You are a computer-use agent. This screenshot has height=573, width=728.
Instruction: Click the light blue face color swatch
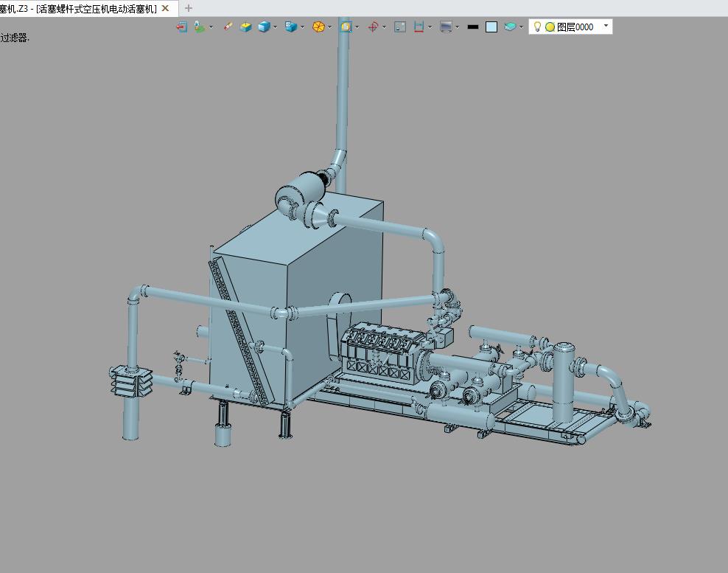click(491, 27)
